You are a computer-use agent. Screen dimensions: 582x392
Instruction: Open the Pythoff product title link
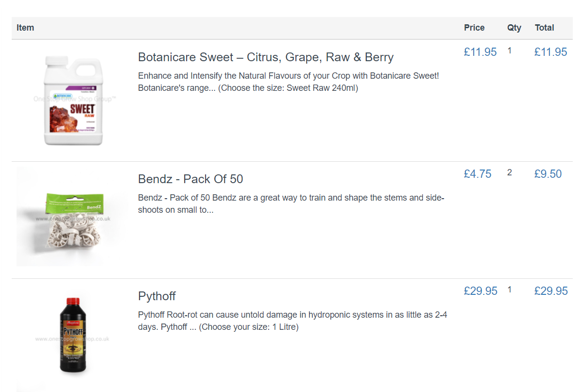pyautogui.click(x=156, y=296)
